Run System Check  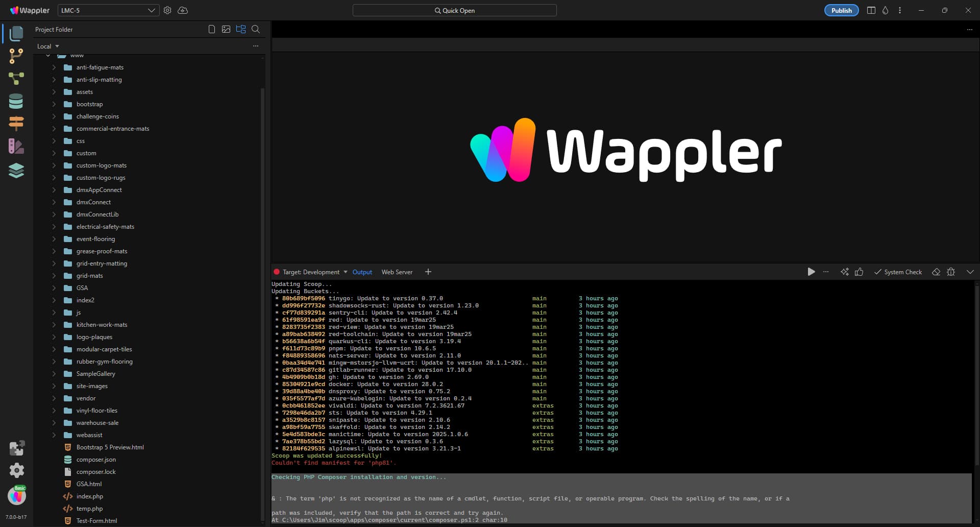point(898,272)
